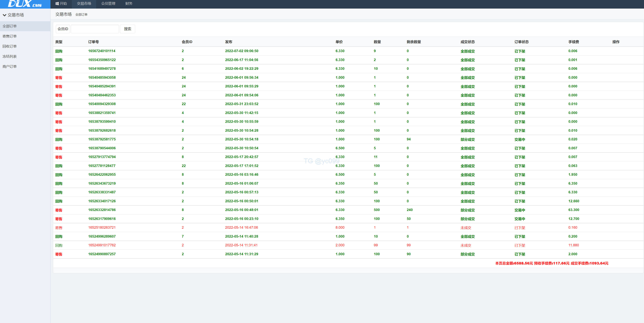Click the 全部订单 breadcrumb label

coord(81,15)
